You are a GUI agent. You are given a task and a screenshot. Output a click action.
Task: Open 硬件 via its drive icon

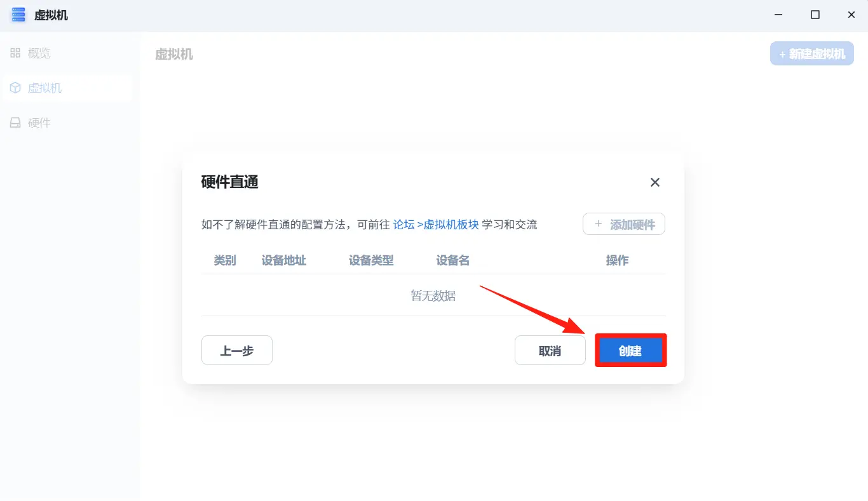(x=15, y=123)
